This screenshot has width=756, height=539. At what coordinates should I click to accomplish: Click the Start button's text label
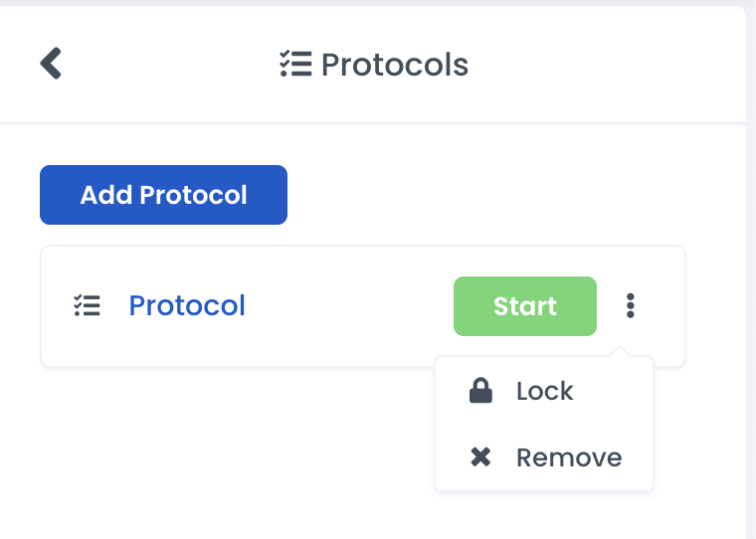[x=524, y=306]
